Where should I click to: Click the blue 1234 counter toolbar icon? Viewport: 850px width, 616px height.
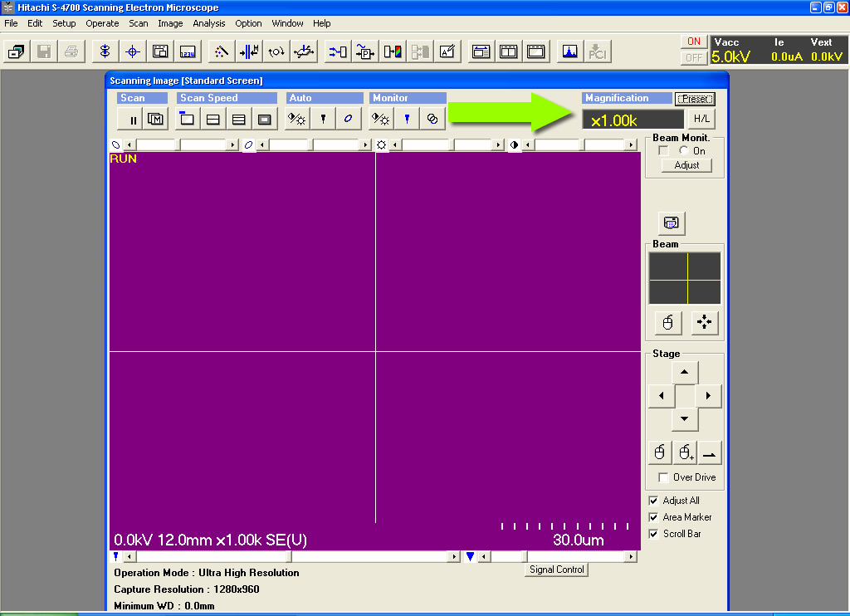pos(188,51)
